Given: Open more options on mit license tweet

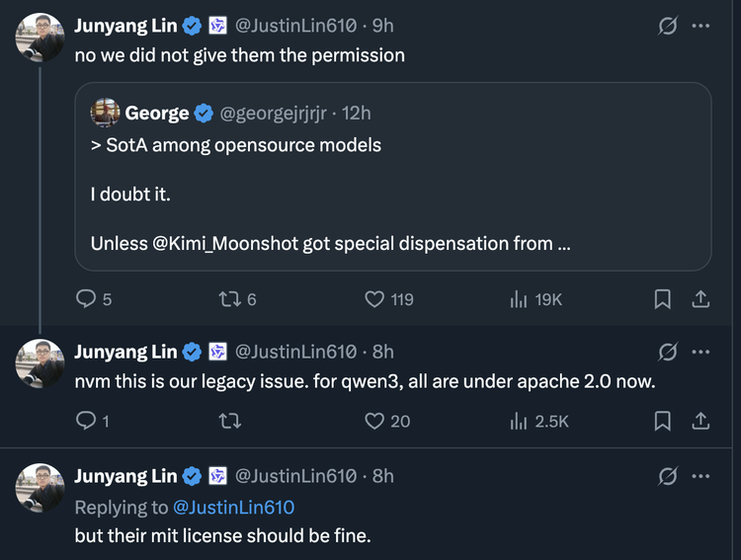Looking at the screenshot, I should pos(700,476).
